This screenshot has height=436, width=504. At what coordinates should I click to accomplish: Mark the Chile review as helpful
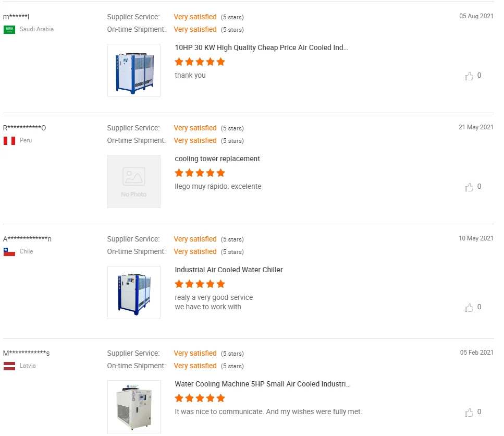click(x=469, y=308)
